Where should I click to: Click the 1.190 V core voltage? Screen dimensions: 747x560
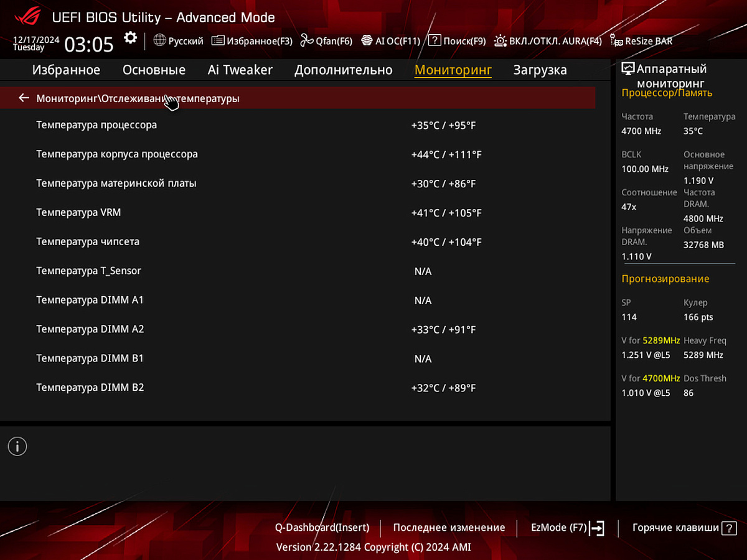[x=698, y=180]
